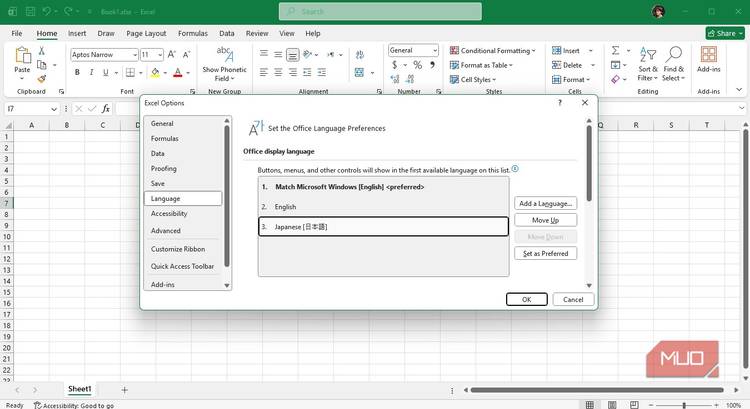
Task: Click the Insert Function fx icon
Action: pos(106,109)
